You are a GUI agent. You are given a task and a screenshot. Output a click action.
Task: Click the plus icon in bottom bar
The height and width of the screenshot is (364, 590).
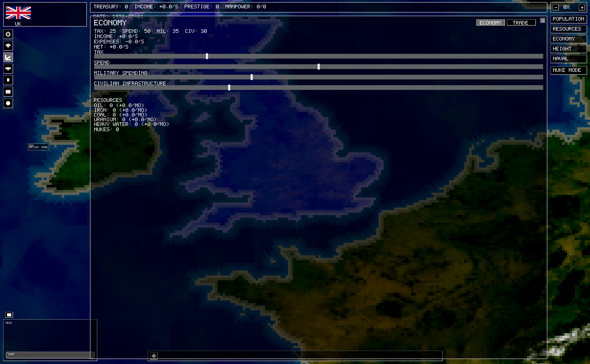154,356
